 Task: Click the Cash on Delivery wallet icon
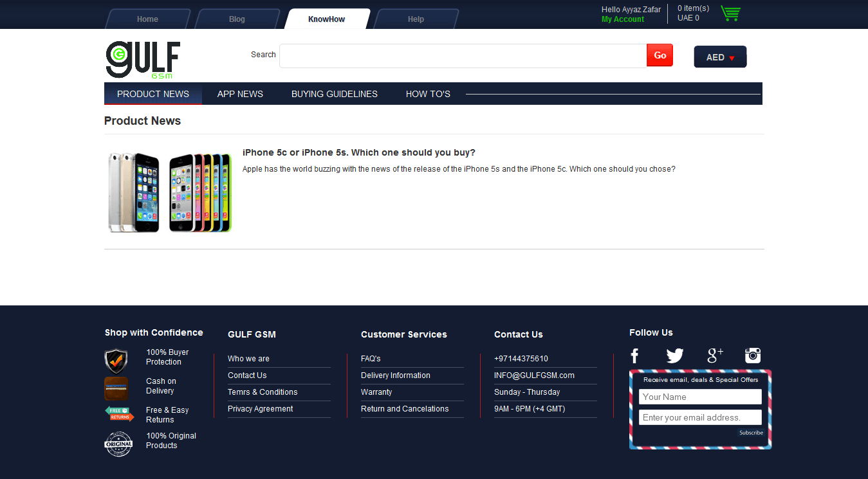click(x=116, y=389)
